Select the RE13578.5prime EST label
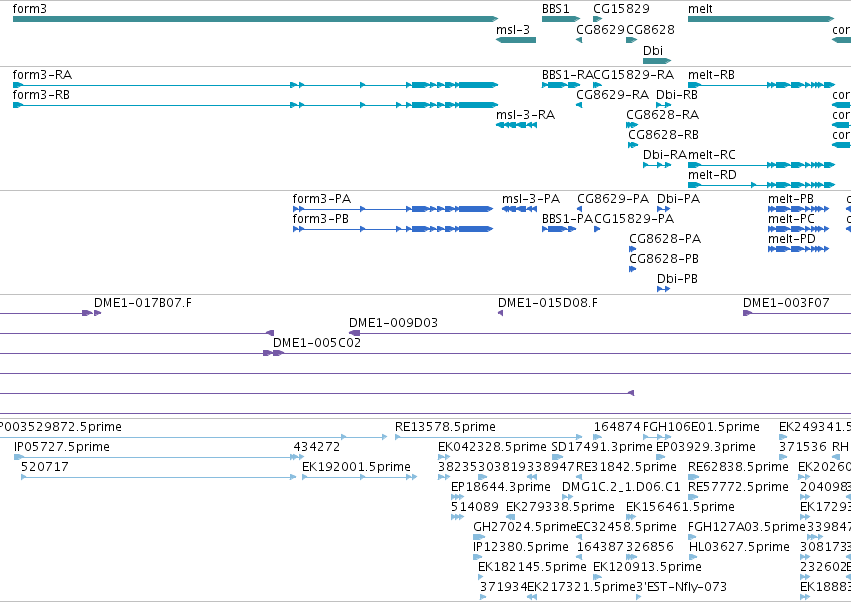The image size is (851, 602). [x=445, y=427]
